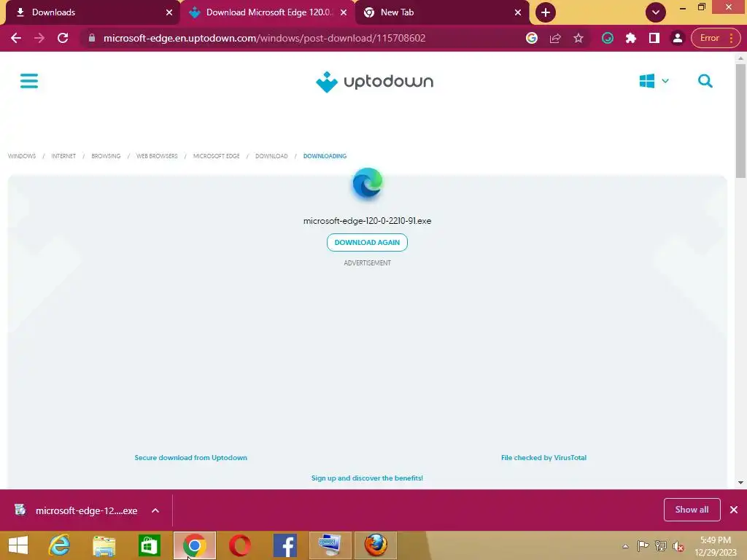Click the muted volume tray icon
Viewport: 747px width, 560px height.
pos(678,546)
